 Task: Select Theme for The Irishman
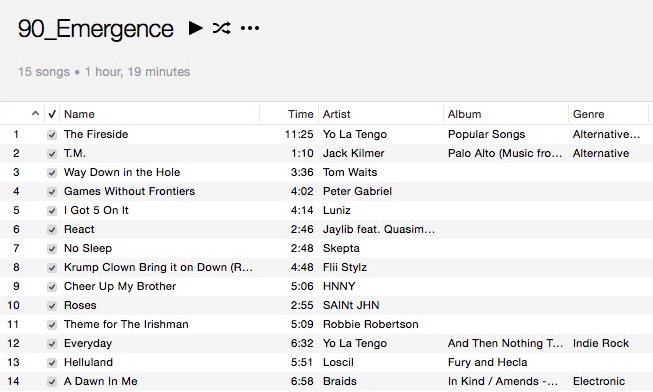(x=126, y=324)
